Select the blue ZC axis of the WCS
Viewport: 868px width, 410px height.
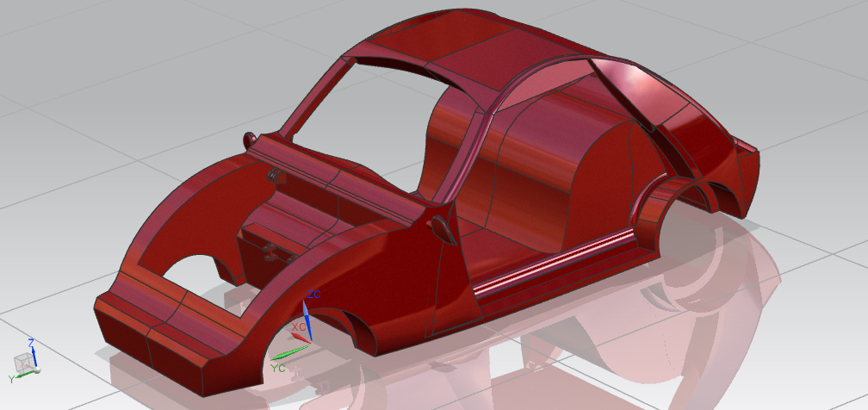pyautogui.click(x=307, y=320)
